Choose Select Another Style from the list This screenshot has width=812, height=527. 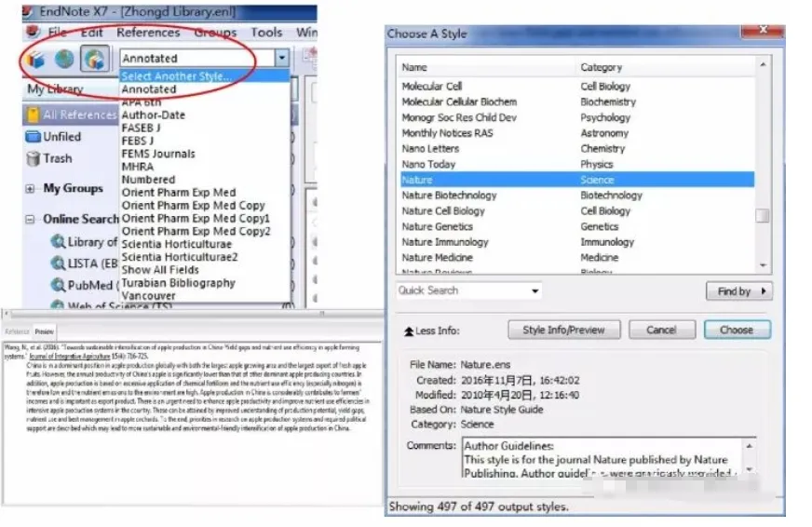pos(176,76)
